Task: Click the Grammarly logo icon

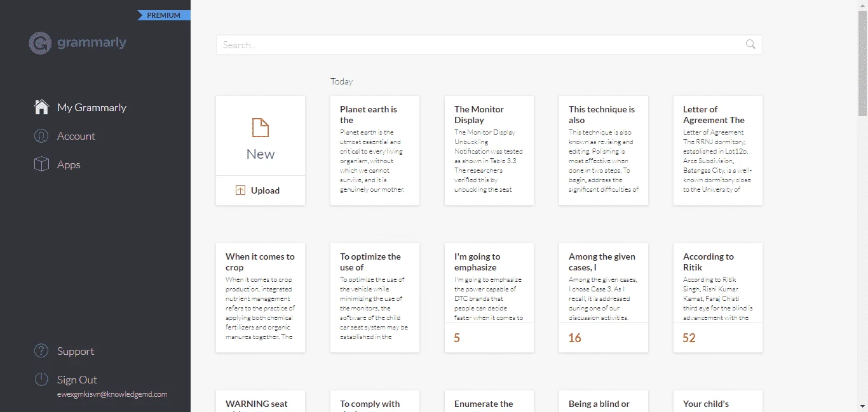Action: click(40, 43)
